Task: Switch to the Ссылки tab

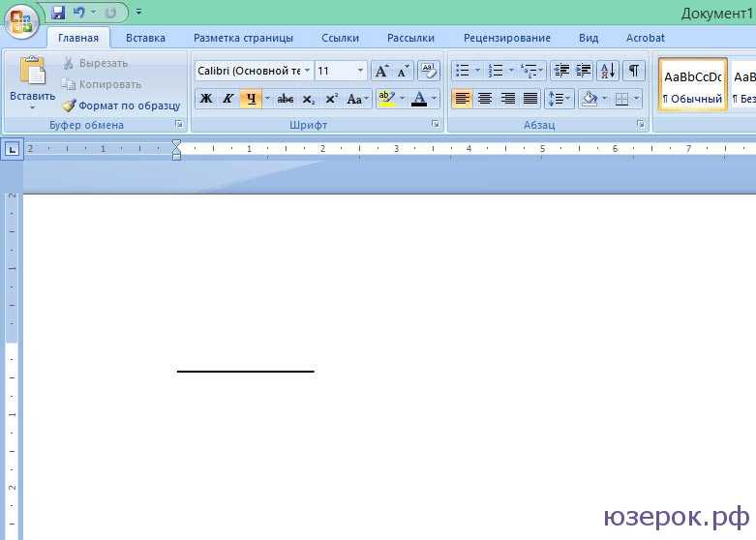Action: pyautogui.click(x=340, y=38)
